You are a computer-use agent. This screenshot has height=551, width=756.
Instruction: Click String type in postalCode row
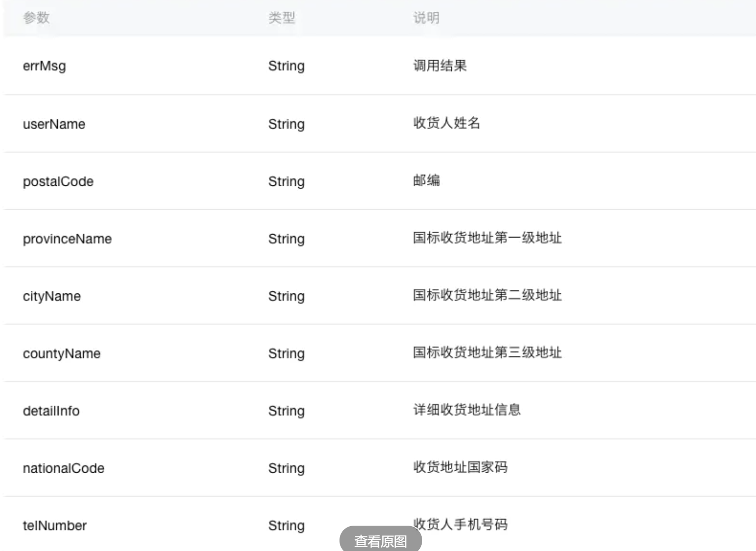coord(286,182)
